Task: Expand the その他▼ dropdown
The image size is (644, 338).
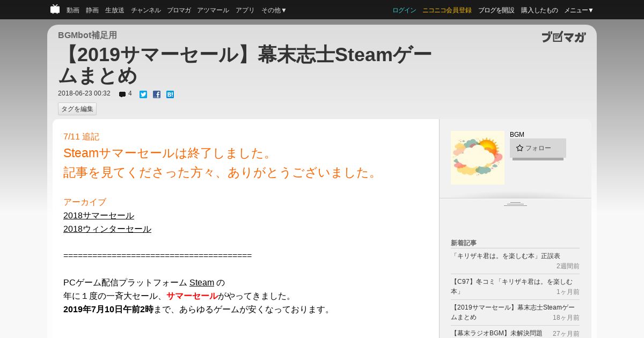Action: [274, 10]
